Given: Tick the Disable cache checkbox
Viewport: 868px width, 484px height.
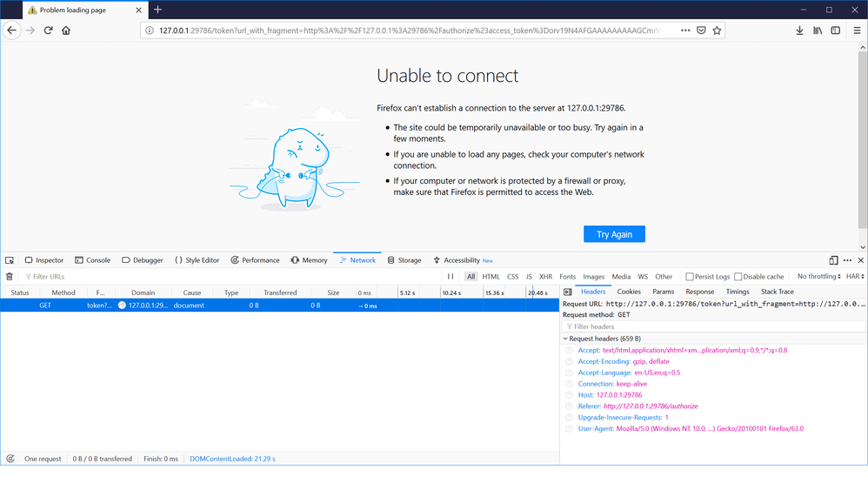Looking at the screenshot, I should click(738, 277).
